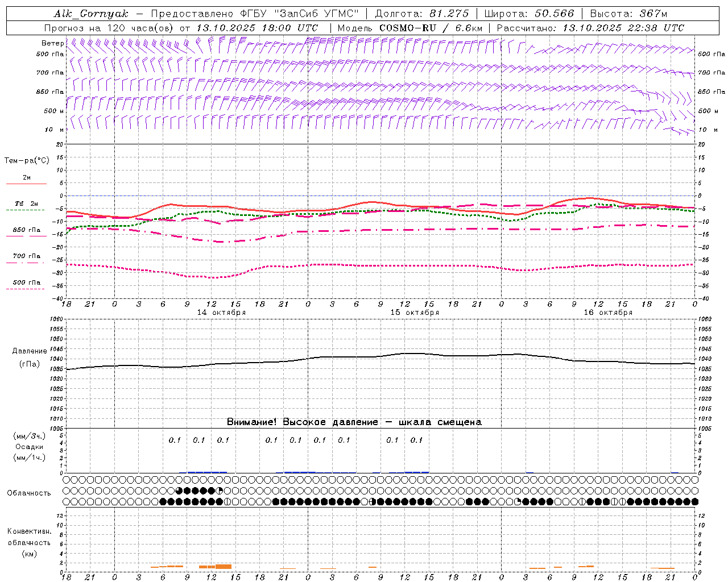Click the Рассчитано 22:38 UTC timestamp
This screenshot has width=728, height=582.
click(591, 28)
